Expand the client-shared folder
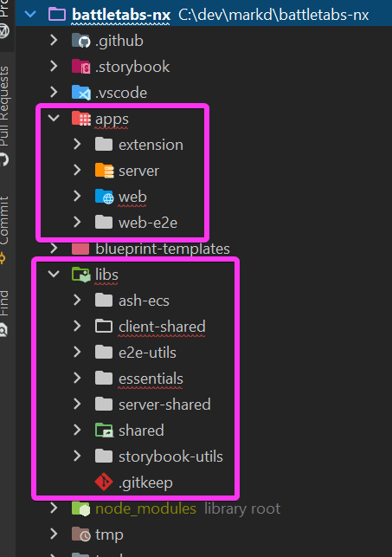The height and width of the screenshot is (557, 392). 77,326
